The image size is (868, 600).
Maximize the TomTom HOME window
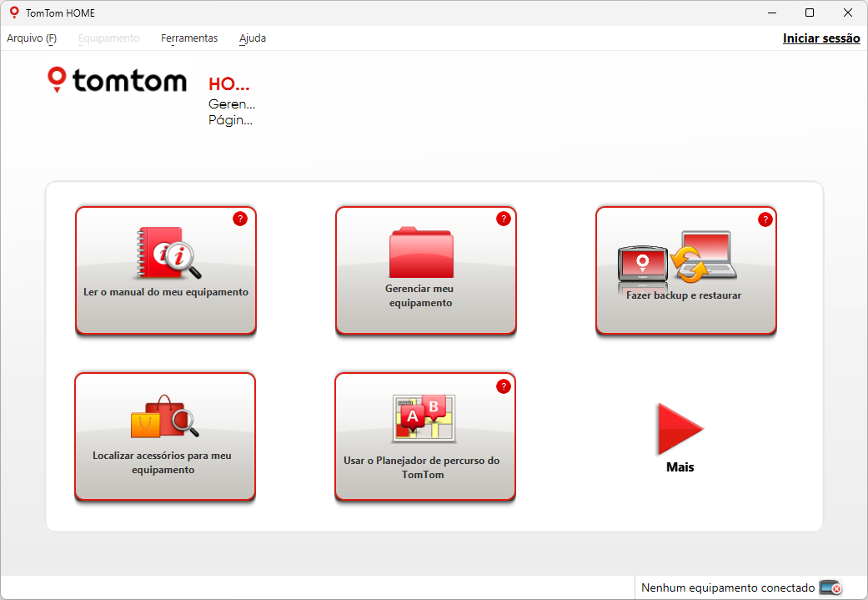click(810, 13)
